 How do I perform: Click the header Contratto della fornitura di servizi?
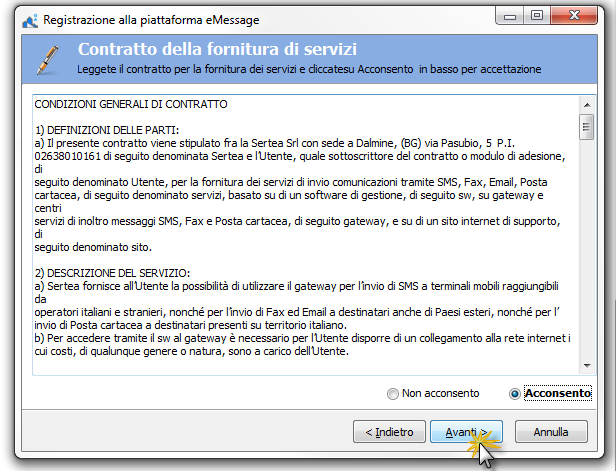point(217,49)
